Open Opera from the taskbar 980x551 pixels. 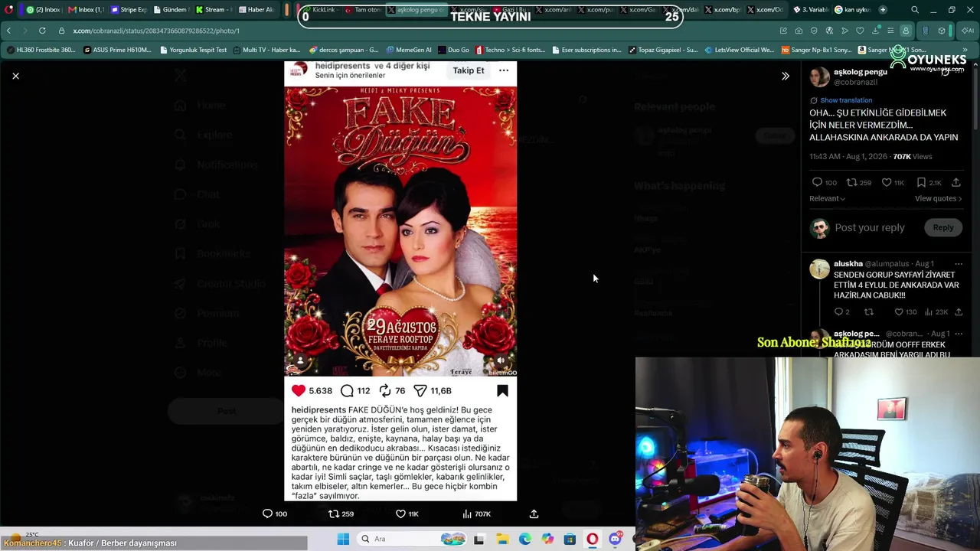point(592,540)
